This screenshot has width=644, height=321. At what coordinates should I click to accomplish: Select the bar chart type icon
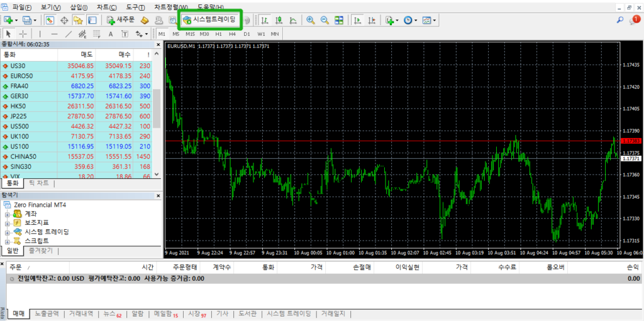pyautogui.click(x=265, y=19)
